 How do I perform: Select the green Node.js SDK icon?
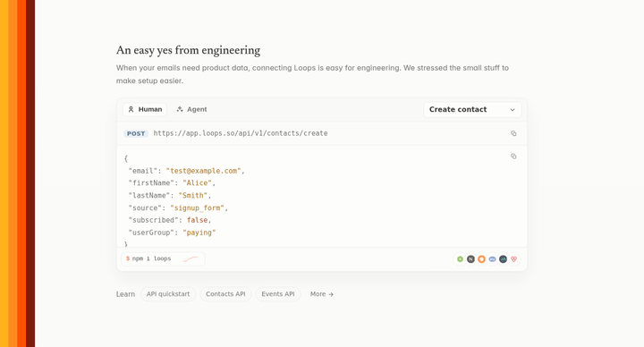[x=460, y=259]
